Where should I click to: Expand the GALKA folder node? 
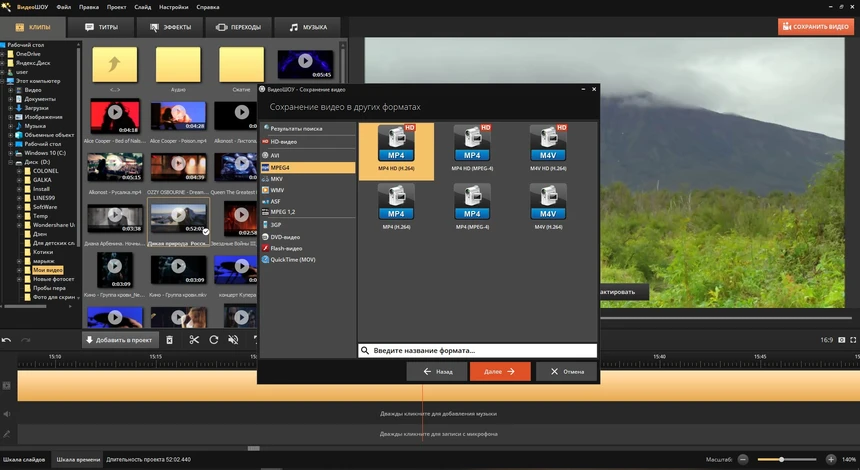(x=19, y=180)
